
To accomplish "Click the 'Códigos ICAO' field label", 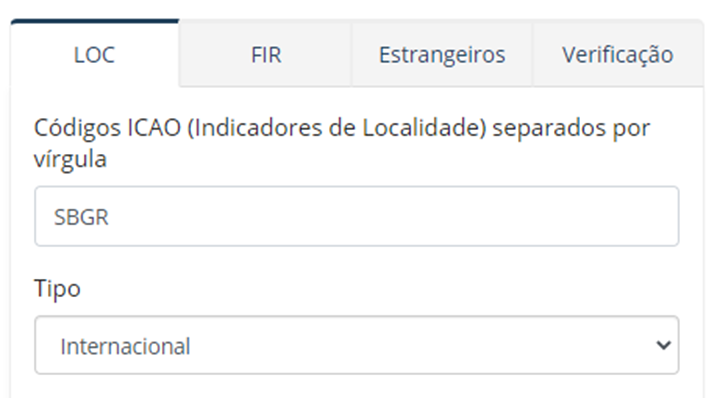I will [108, 127].
